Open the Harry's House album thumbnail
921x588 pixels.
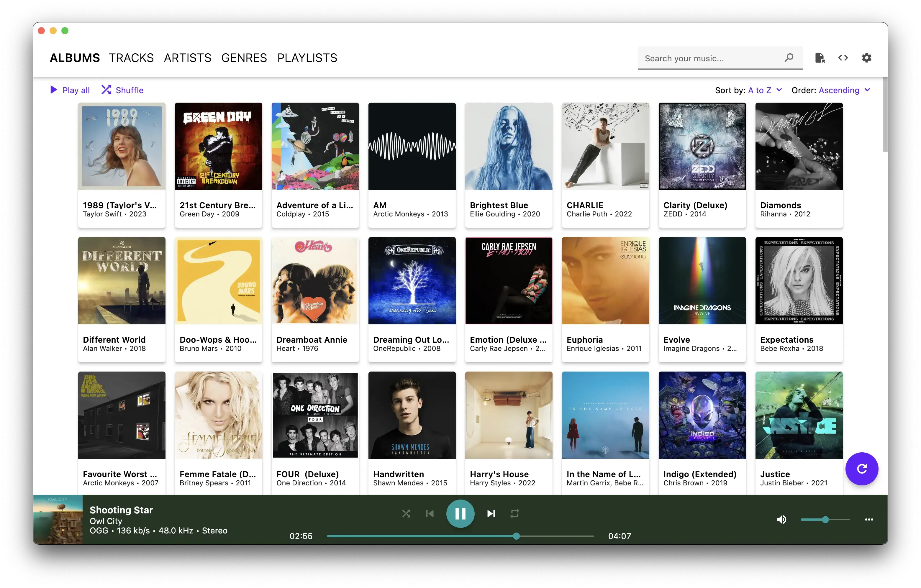508,415
